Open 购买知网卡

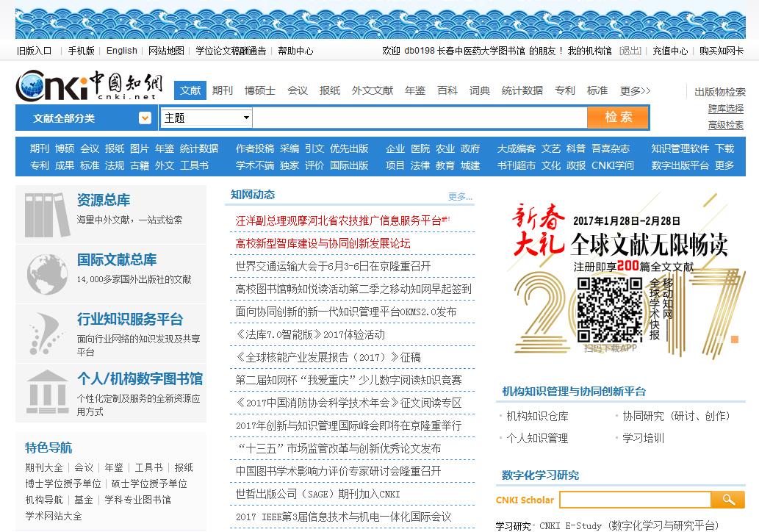click(x=722, y=51)
